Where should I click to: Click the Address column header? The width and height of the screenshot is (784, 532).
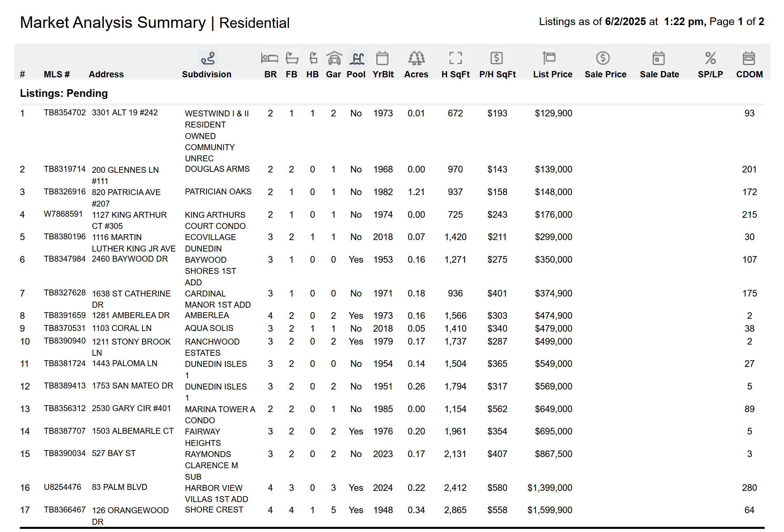(106, 74)
